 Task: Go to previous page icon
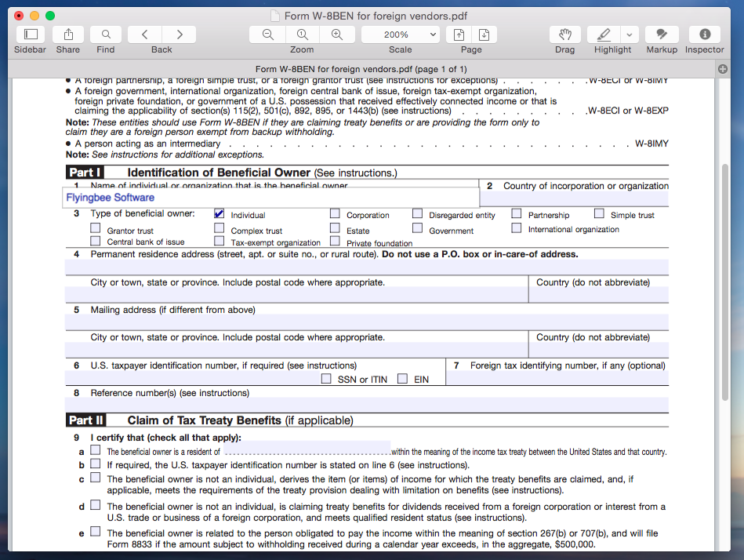tap(459, 35)
